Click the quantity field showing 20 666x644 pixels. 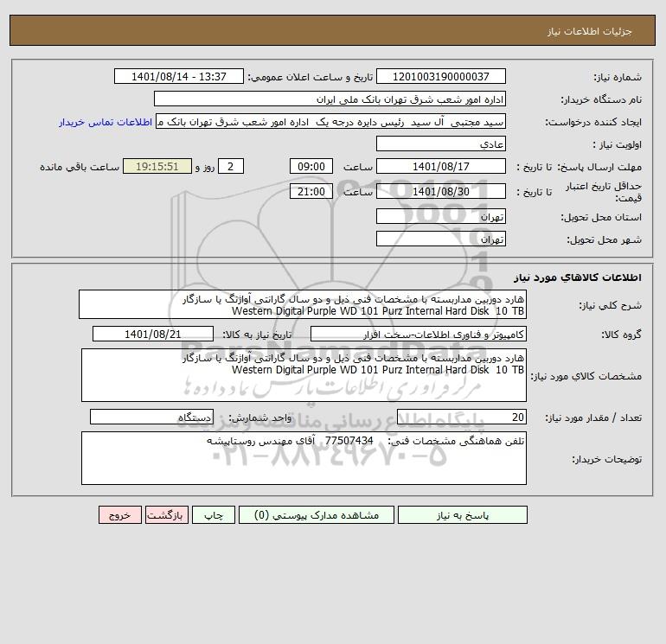click(x=462, y=418)
